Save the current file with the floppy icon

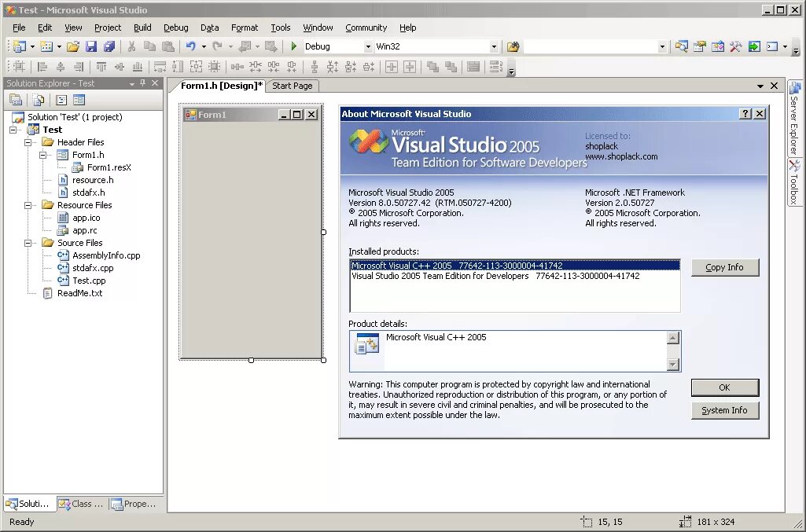pos(91,46)
